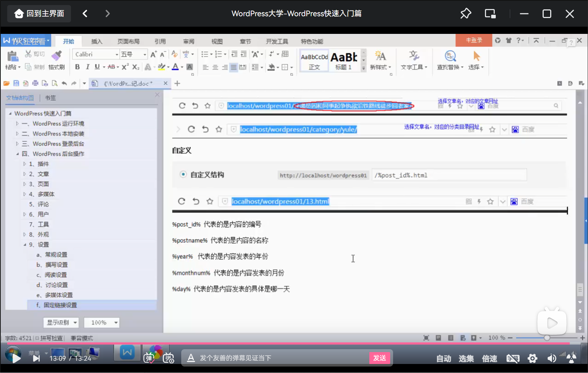The height and width of the screenshot is (373, 588).
Task: Open the Calibri font name dropdown
Action: click(117, 54)
